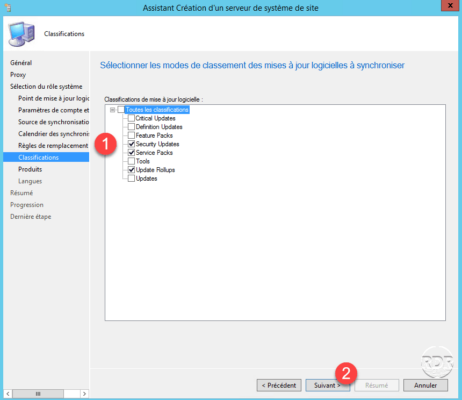Open the Langues step
The height and width of the screenshot is (400, 462).
click(30, 181)
